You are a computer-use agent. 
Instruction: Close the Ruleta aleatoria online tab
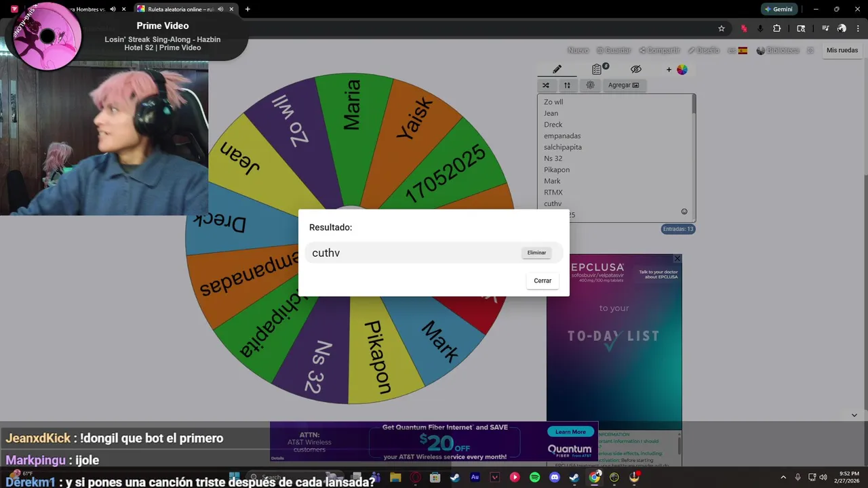(x=231, y=9)
